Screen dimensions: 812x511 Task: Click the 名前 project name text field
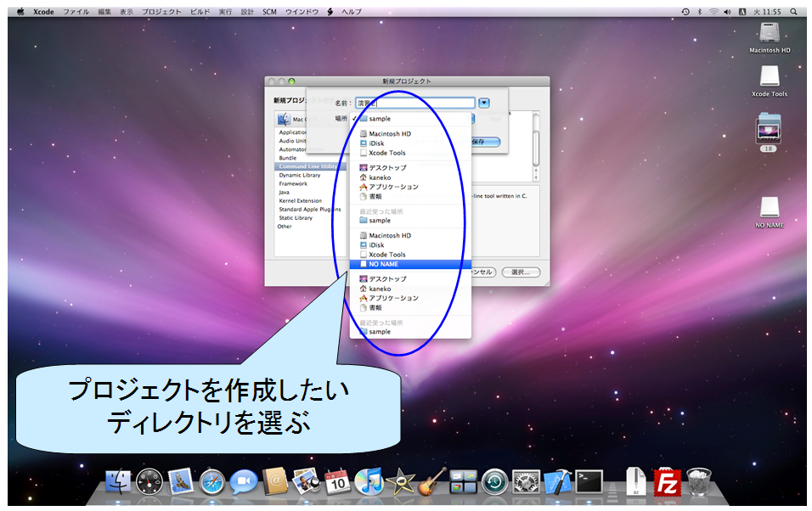[x=415, y=103]
